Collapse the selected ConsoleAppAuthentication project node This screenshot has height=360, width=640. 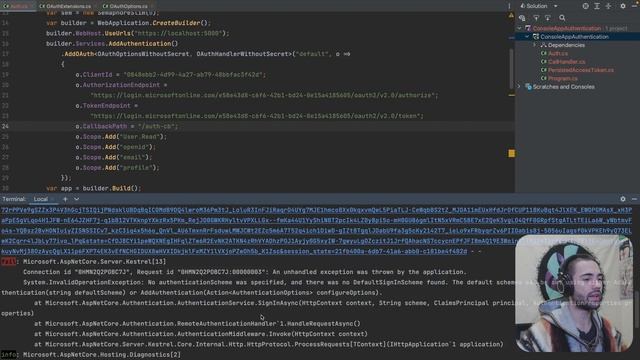527,37
